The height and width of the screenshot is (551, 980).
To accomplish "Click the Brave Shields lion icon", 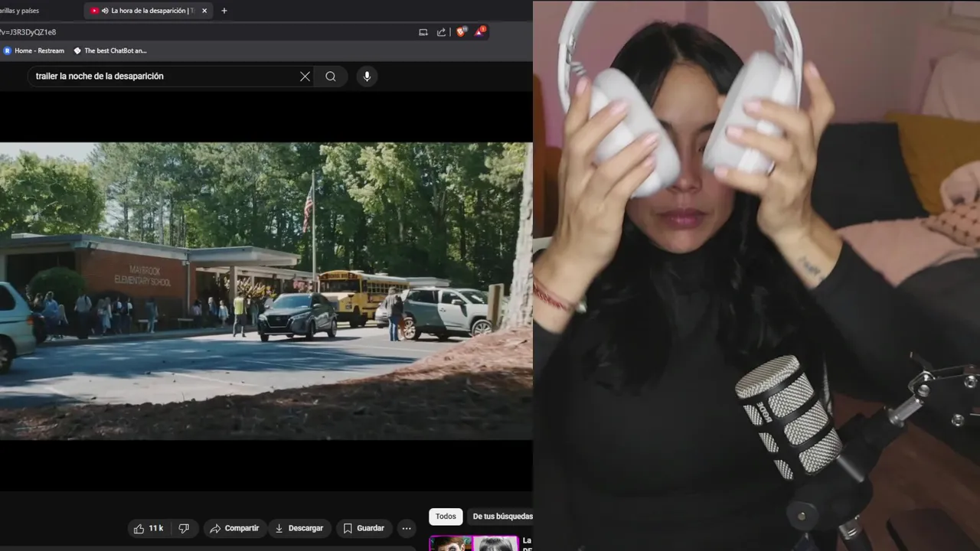I will [x=461, y=32].
